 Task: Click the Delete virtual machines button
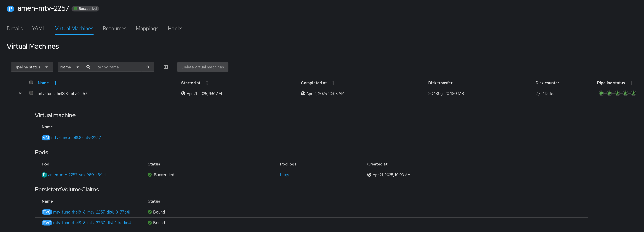[x=203, y=67]
